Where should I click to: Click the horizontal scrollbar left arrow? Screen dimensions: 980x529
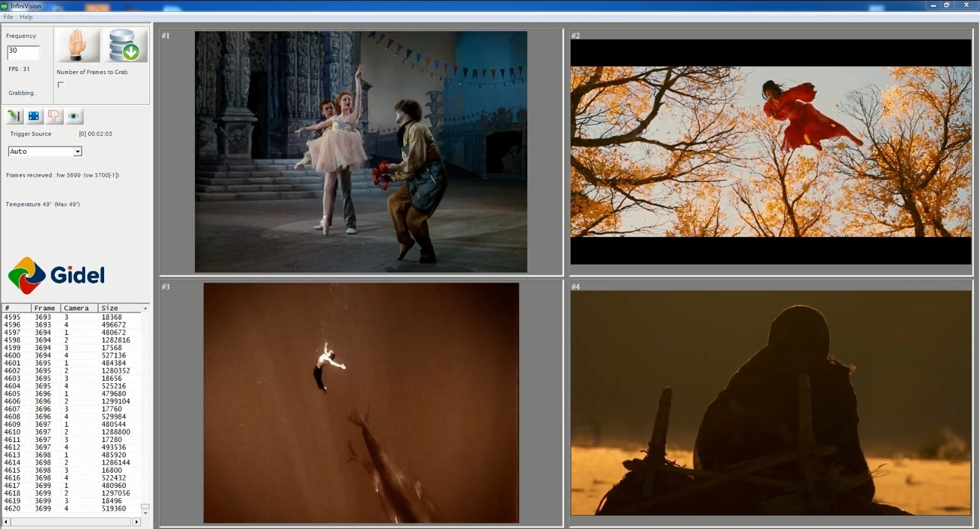pos(7,522)
